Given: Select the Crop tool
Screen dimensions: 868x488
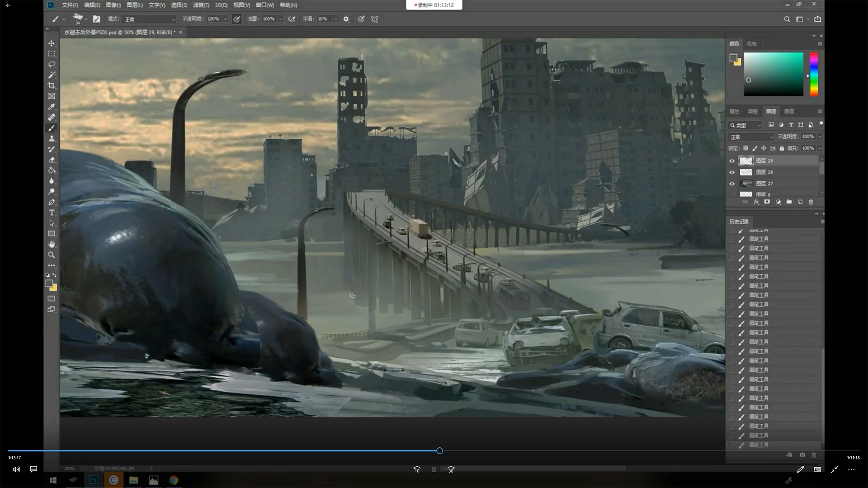Looking at the screenshot, I should pos(52,85).
